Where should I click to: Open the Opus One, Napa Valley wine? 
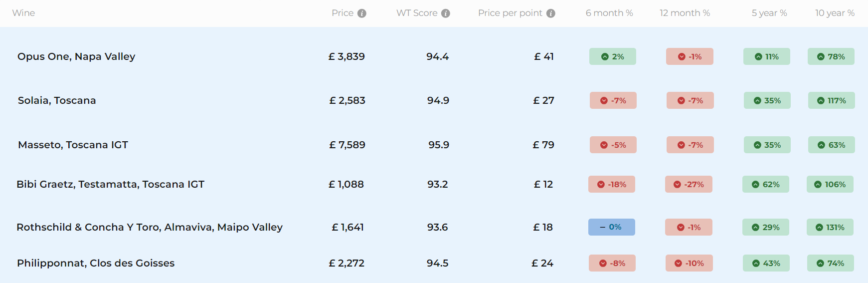point(76,56)
